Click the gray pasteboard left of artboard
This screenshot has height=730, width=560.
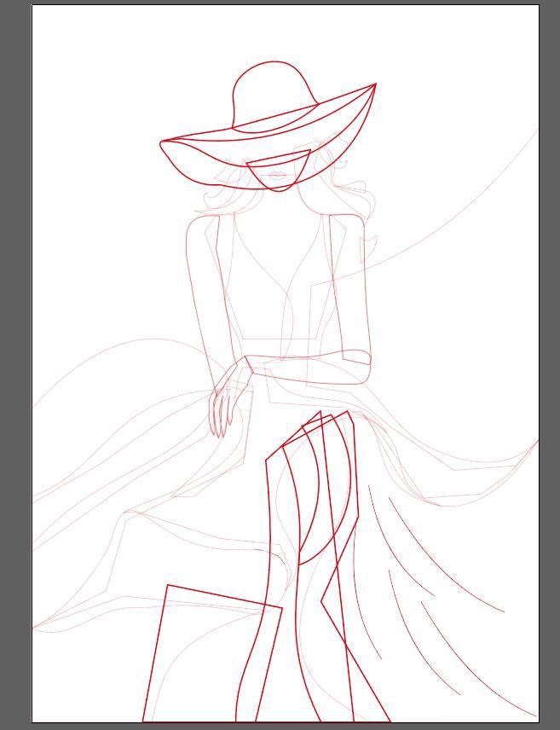click(x=15, y=341)
